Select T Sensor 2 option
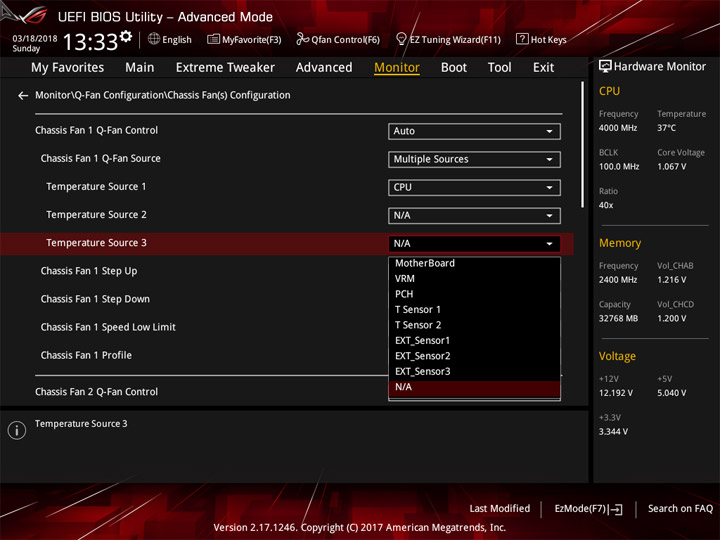Screen dimensions: 720x540 [474, 325]
